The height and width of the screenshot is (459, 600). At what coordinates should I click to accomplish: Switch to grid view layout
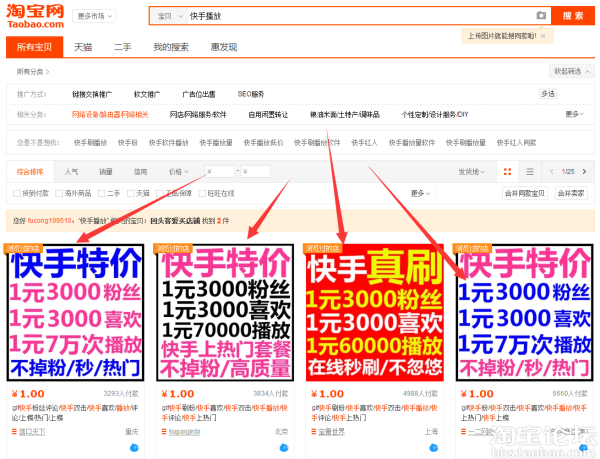click(507, 171)
